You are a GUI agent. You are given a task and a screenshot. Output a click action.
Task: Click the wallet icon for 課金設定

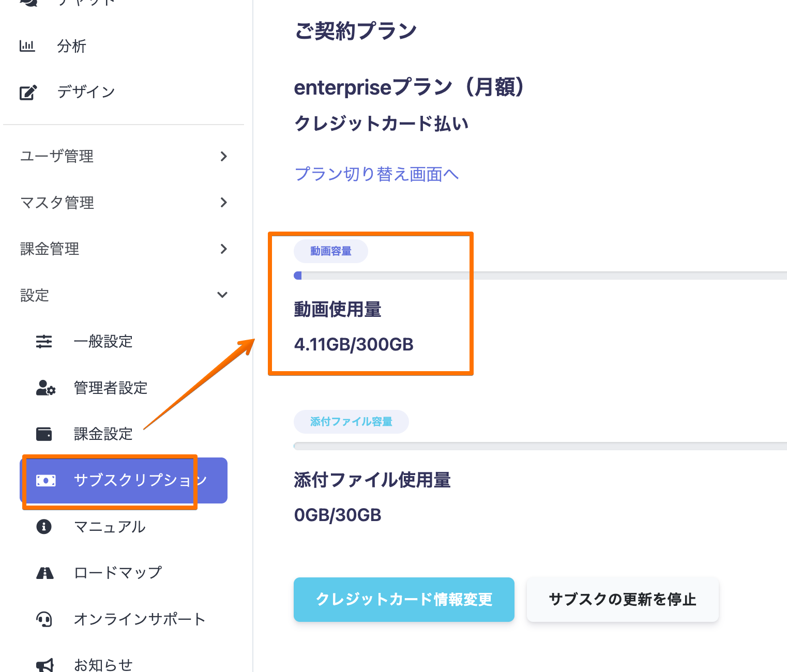(44, 434)
